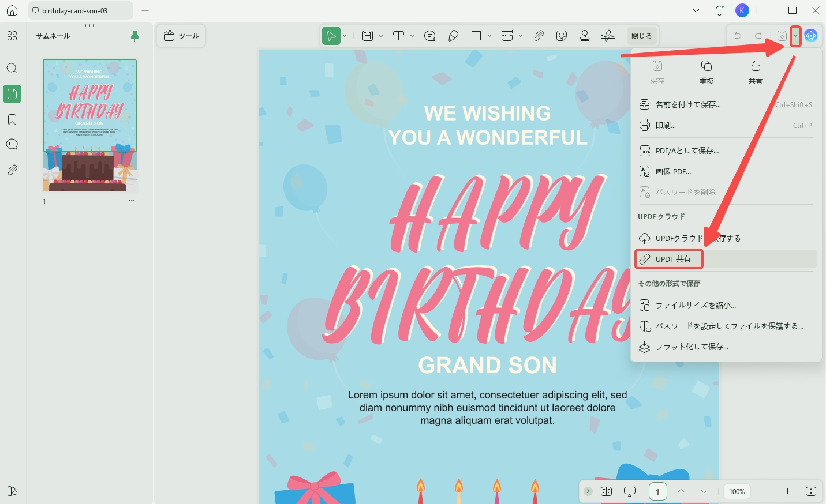Select the cursor select tool
This screenshot has height=504, width=826.
(x=331, y=36)
